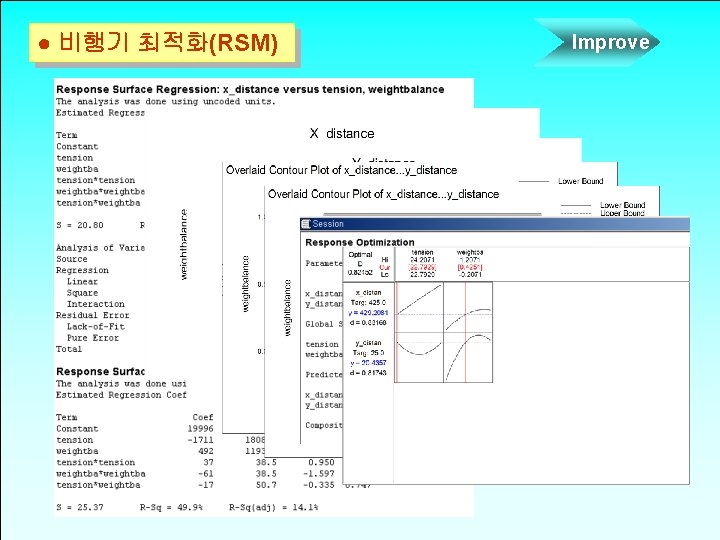Click the Analysis of Varie line
The image size is (720, 540).
pyautogui.click(x=101, y=248)
